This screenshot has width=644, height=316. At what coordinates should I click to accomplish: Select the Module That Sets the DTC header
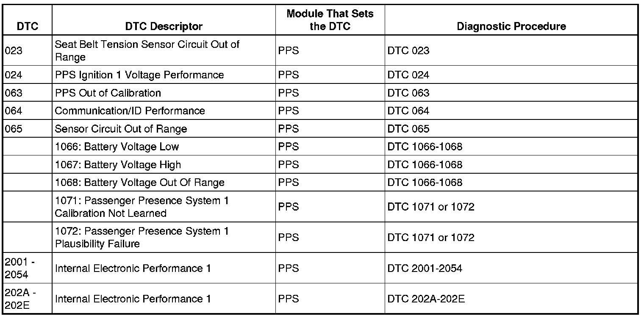click(330, 20)
